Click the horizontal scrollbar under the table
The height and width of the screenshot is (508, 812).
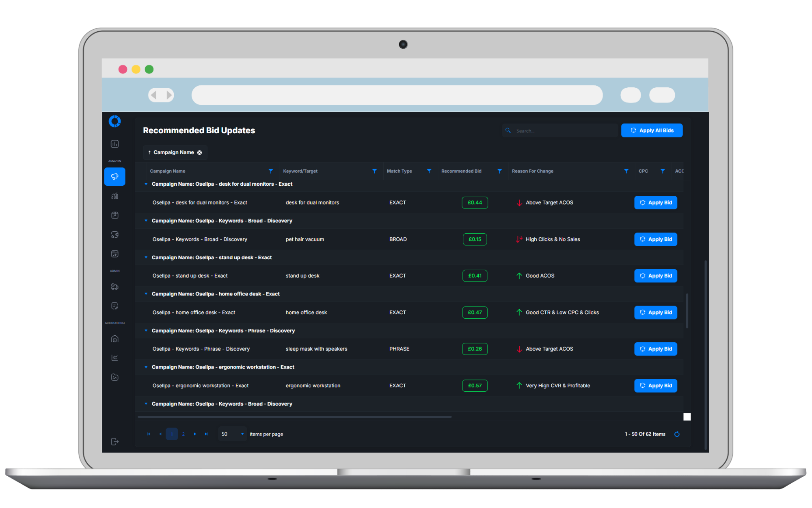coord(294,417)
